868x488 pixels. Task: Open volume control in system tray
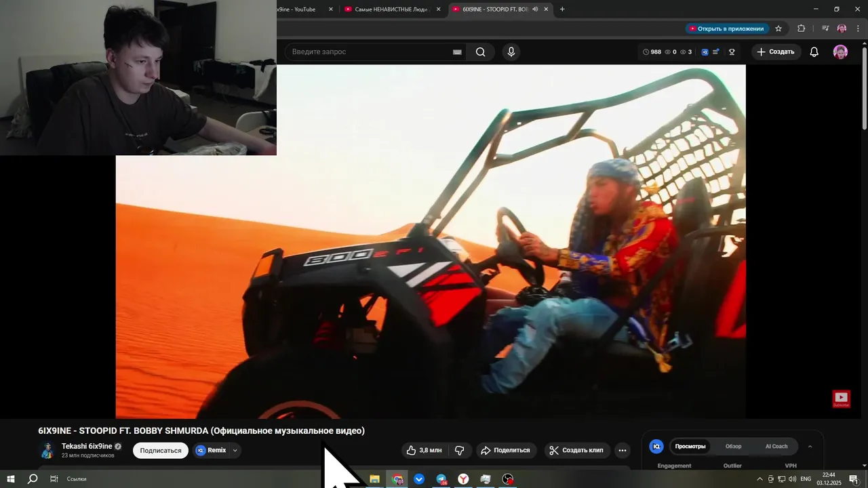click(792, 479)
